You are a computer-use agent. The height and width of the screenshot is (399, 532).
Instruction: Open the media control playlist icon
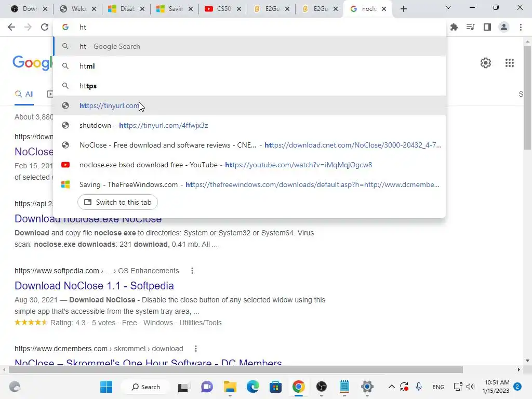pos(470,27)
